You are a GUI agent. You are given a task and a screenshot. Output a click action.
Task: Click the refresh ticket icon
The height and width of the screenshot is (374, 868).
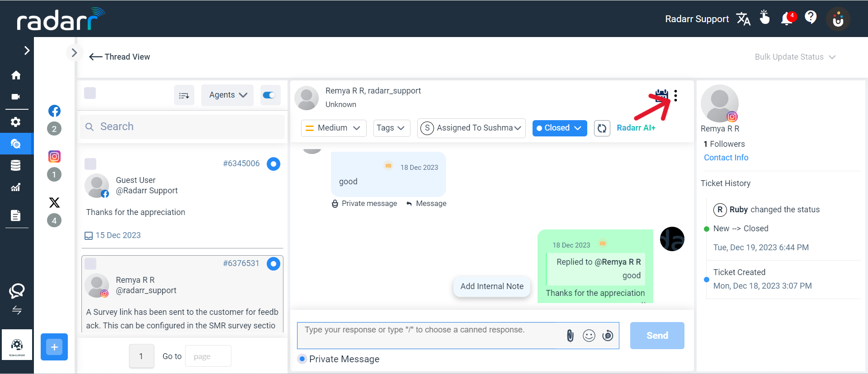pyautogui.click(x=602, y=128)
